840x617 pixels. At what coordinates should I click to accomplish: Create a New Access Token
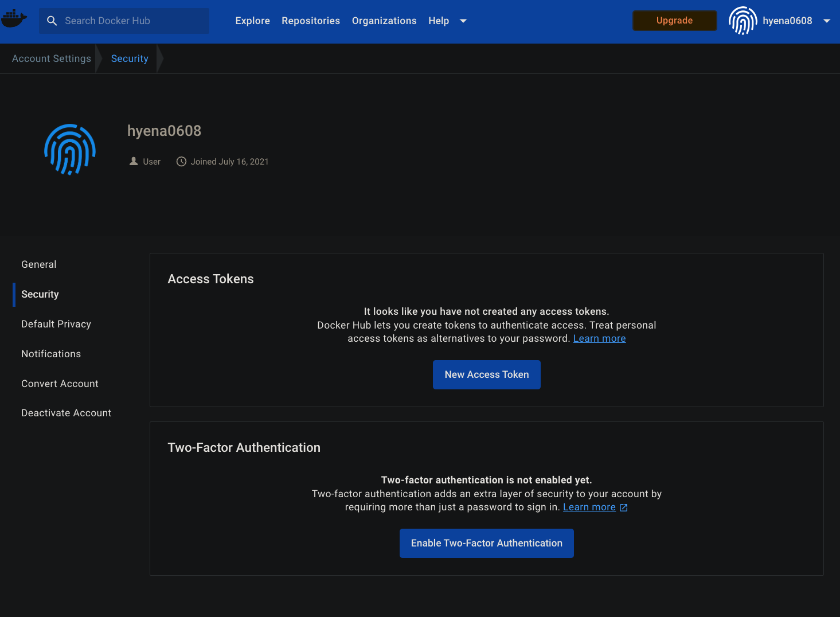(x=487, y=374)
